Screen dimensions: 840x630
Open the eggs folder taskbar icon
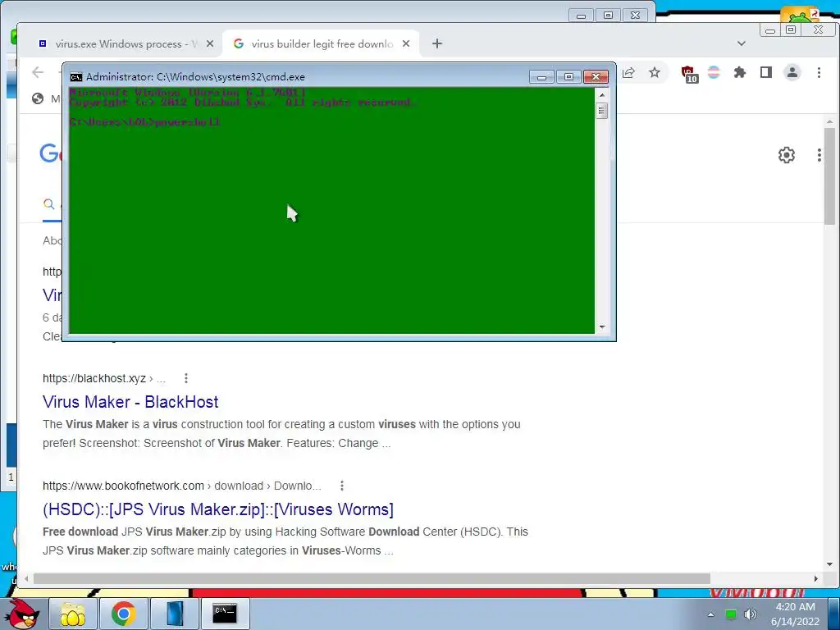(73, 614)
